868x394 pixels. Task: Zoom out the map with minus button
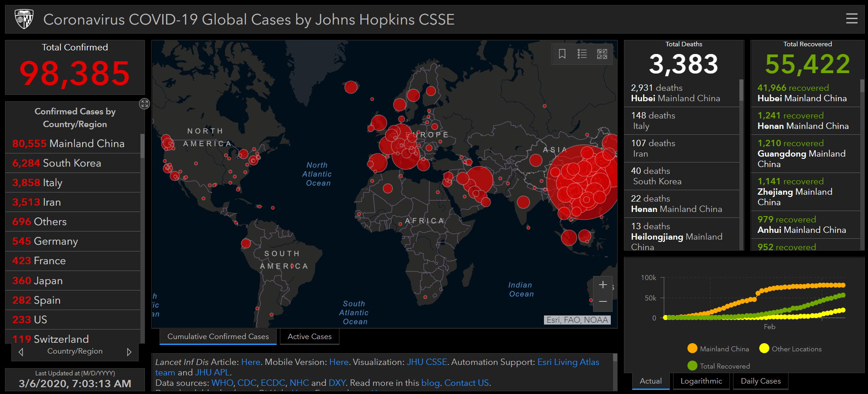(603, 302)
